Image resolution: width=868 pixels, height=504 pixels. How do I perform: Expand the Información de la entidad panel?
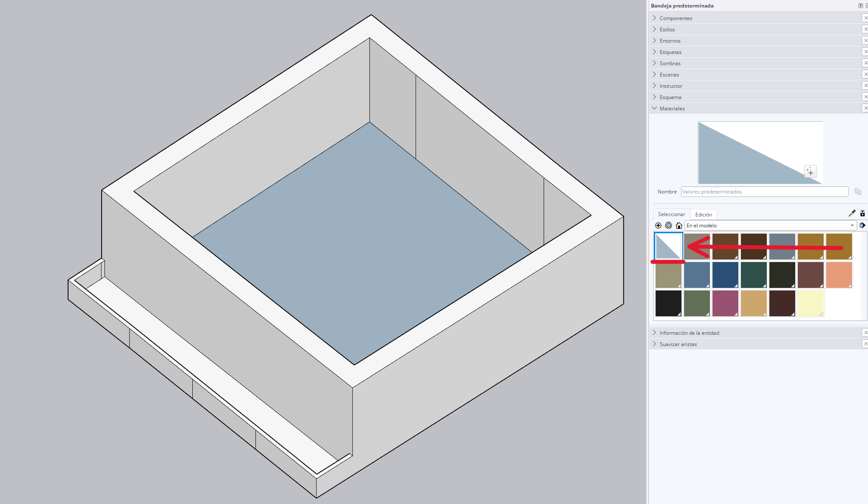click(655, 333)
